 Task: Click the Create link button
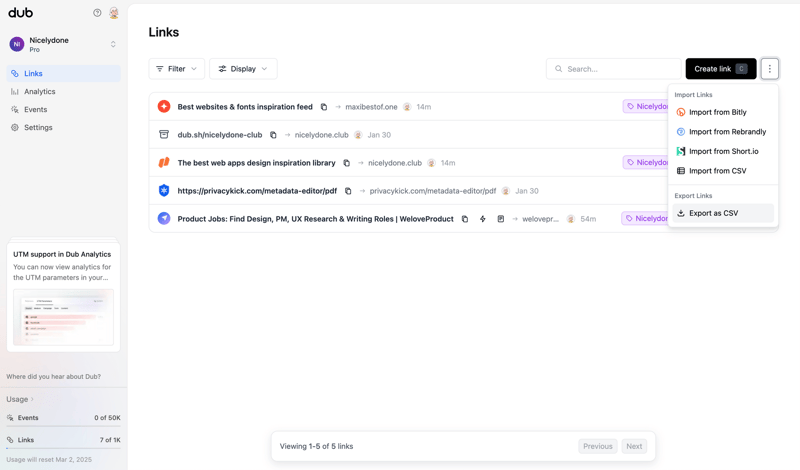pos(721,69)
